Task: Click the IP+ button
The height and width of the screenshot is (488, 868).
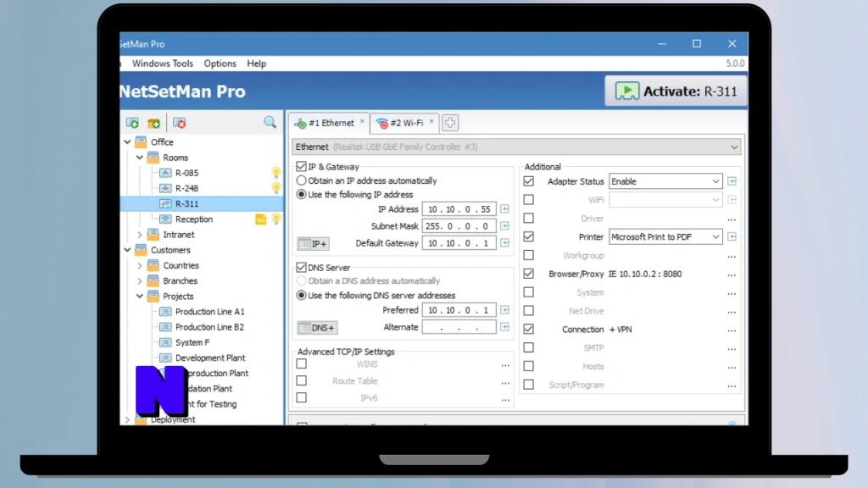Action: (x=313, y=243)
